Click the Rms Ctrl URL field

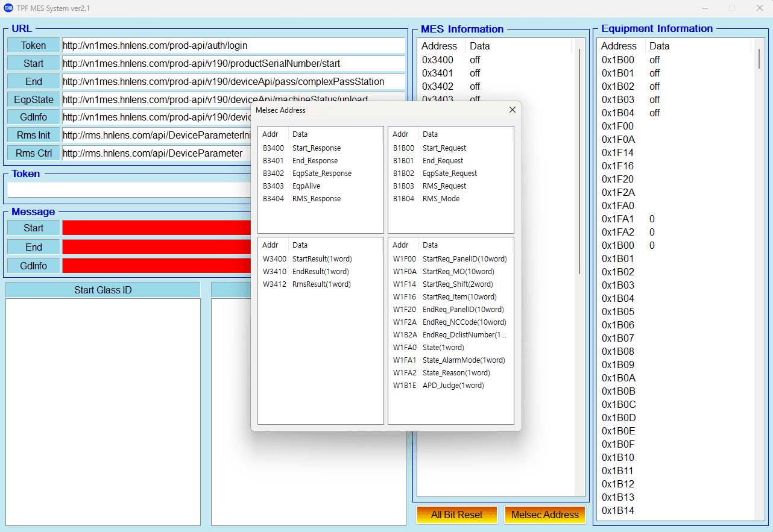(x=156, y=153)
